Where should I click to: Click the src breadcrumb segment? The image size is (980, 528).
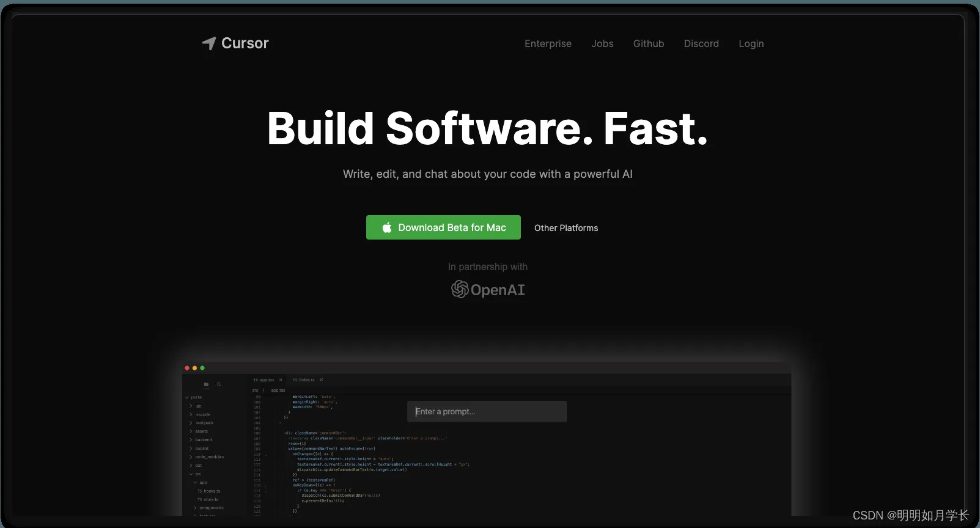255,390
